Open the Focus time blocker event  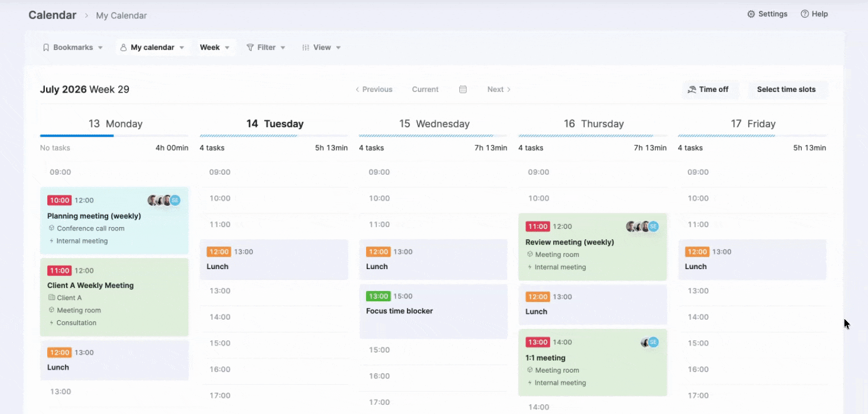click(x=433, y=311)
